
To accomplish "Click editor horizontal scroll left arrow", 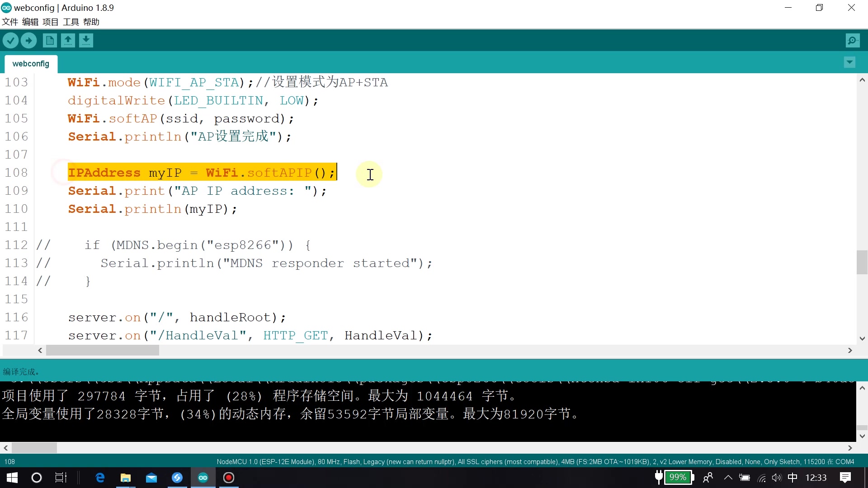I will point(40,350).
